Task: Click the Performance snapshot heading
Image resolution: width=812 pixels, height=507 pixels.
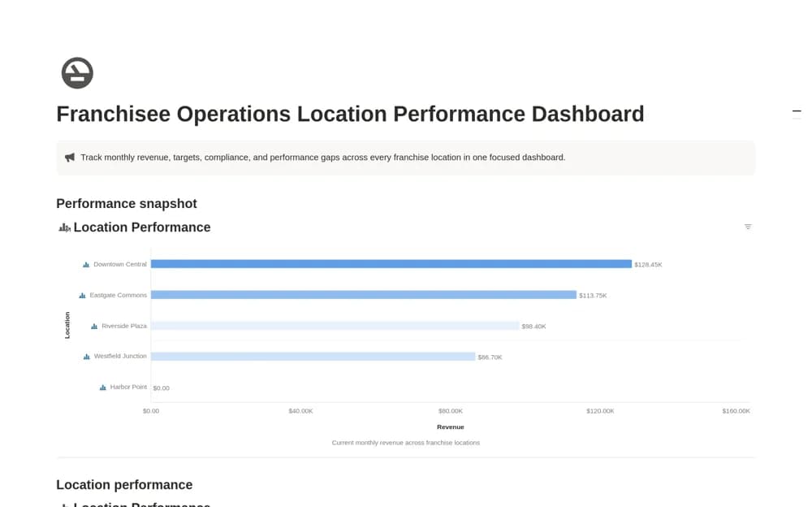Action: tap(127, 203)
